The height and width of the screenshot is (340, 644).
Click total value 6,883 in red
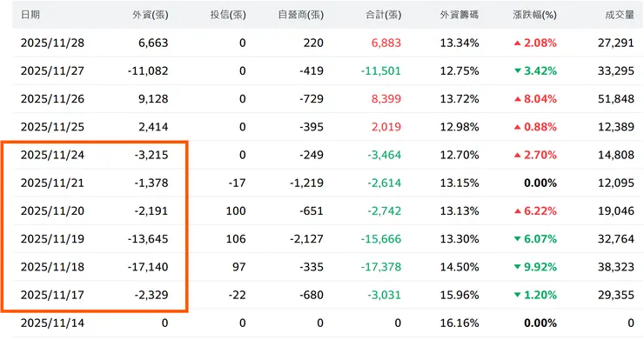coord(386,43)
